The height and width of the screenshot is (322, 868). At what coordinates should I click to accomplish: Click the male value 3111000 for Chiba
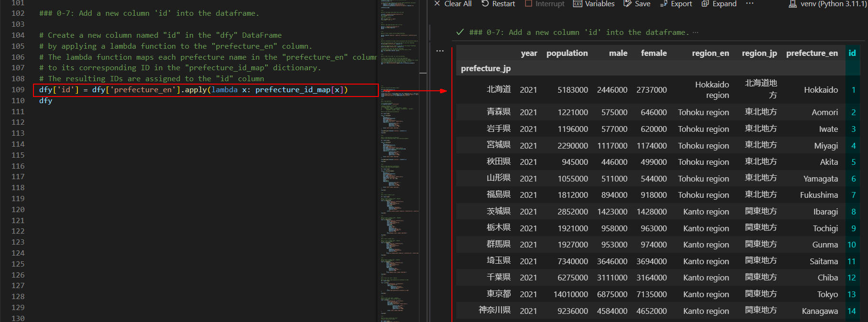tap(612, 278)
